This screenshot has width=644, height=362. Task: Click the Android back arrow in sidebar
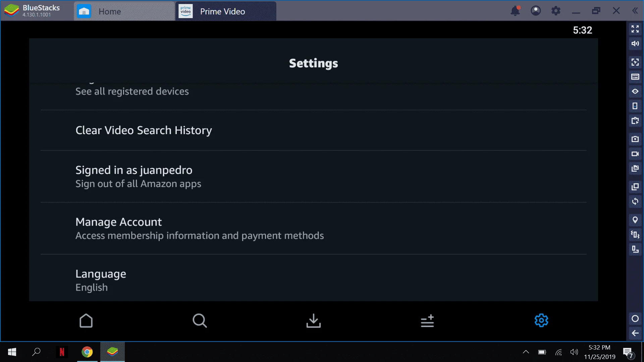point(635,333)
